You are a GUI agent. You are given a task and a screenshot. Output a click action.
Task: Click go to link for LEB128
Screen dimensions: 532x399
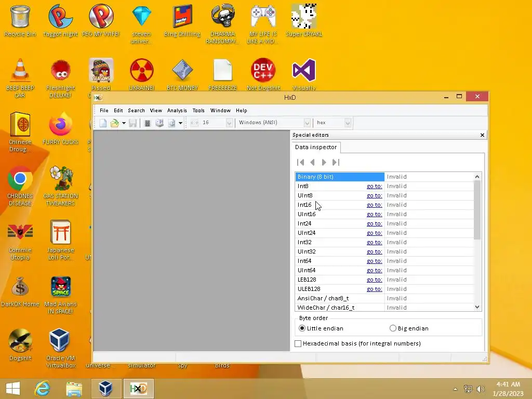pyautogui.click(x=374, y=280)
